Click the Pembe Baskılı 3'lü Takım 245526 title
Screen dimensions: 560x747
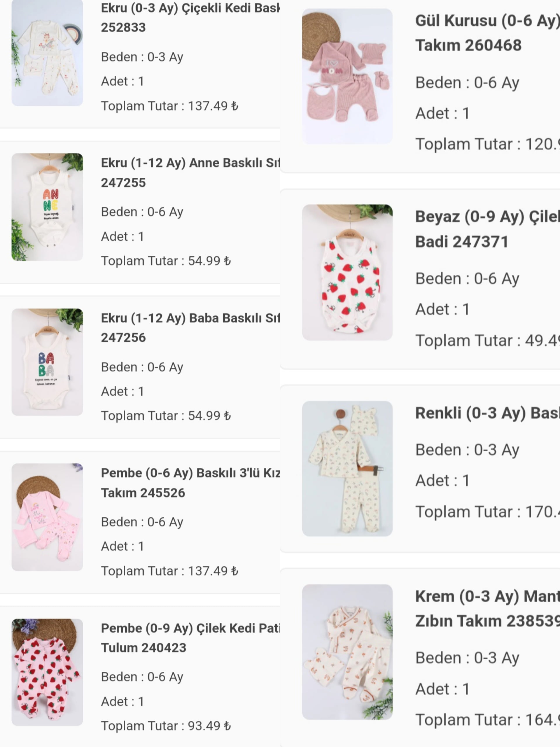(190, 483)
